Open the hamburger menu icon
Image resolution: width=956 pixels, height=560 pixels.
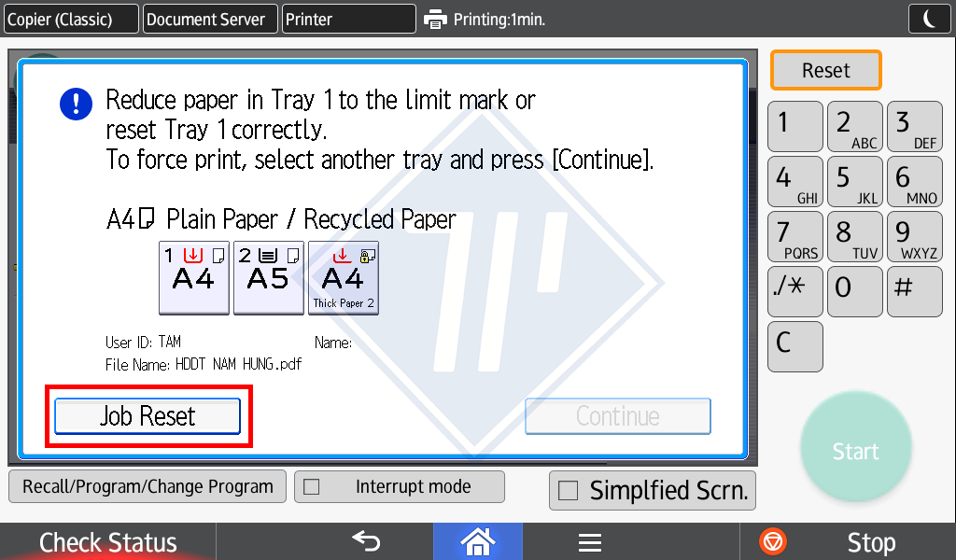[589, 541]
